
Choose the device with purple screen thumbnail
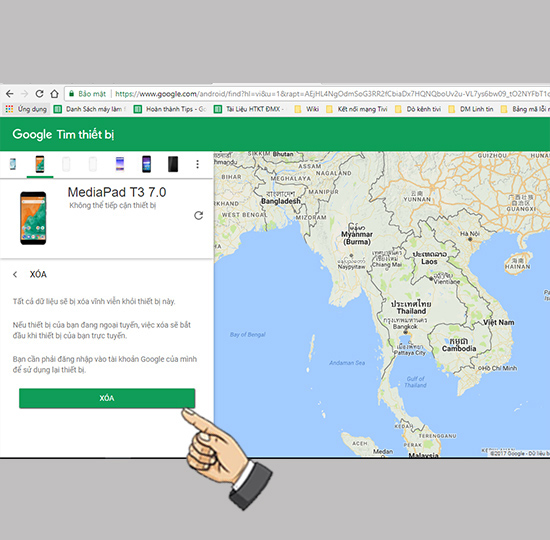pos(146,164)
